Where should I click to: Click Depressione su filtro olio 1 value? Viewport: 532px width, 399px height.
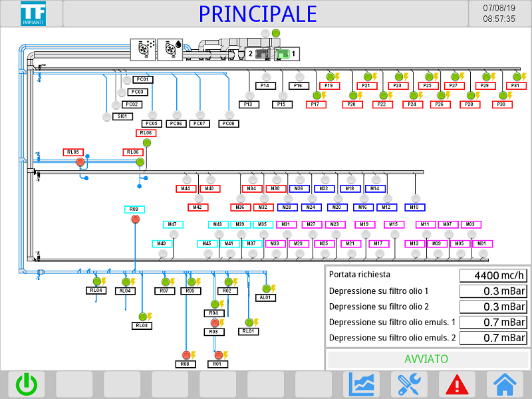click(493, 291)
